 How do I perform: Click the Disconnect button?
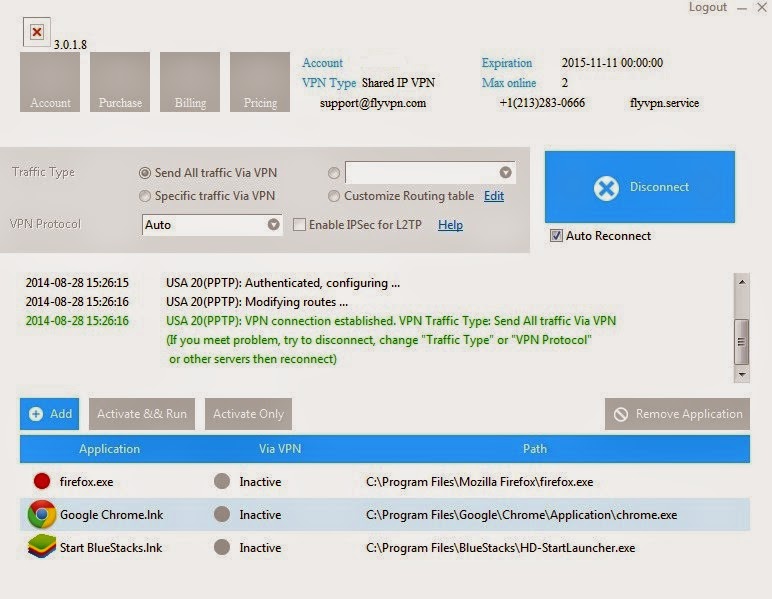tap(640, 187)
